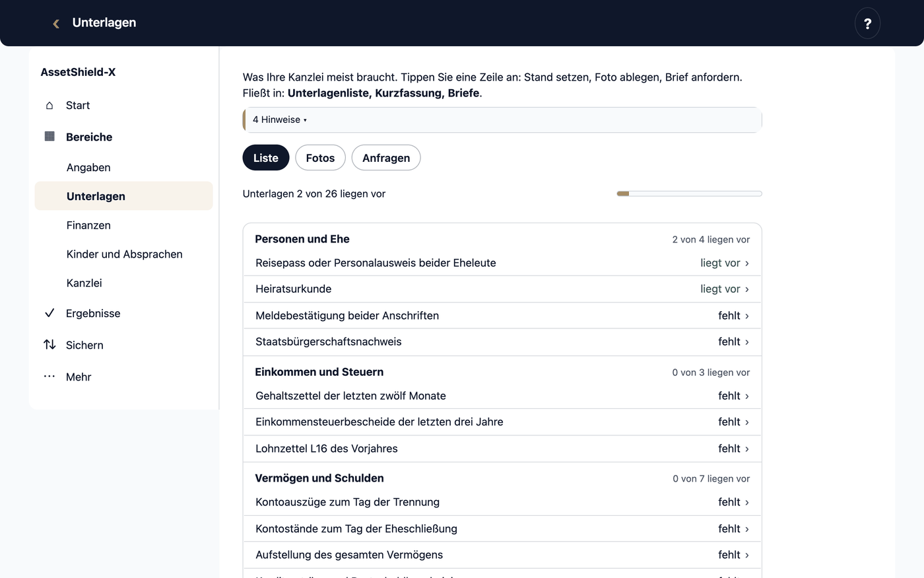This screenshot has height=578, width=924.
Task: Open Kanzlei in the sidebar
Action: pos(123,283)
